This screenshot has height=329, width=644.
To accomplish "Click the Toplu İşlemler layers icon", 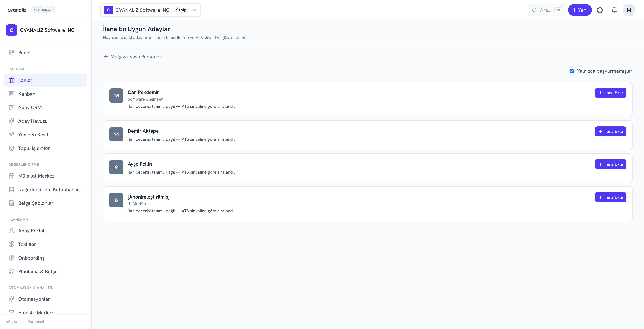I will click(x=11, y=148).
